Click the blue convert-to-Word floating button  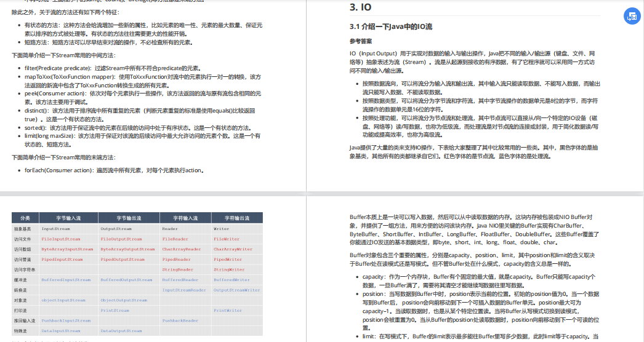[x=632, y=17]
